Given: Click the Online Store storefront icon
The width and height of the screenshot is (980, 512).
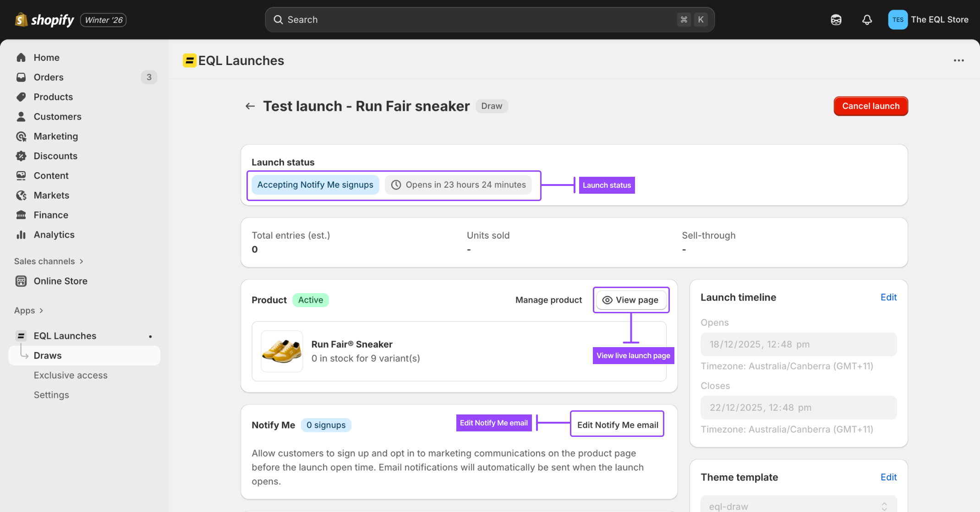Looking at the screenshot, I should pos(21,281).
